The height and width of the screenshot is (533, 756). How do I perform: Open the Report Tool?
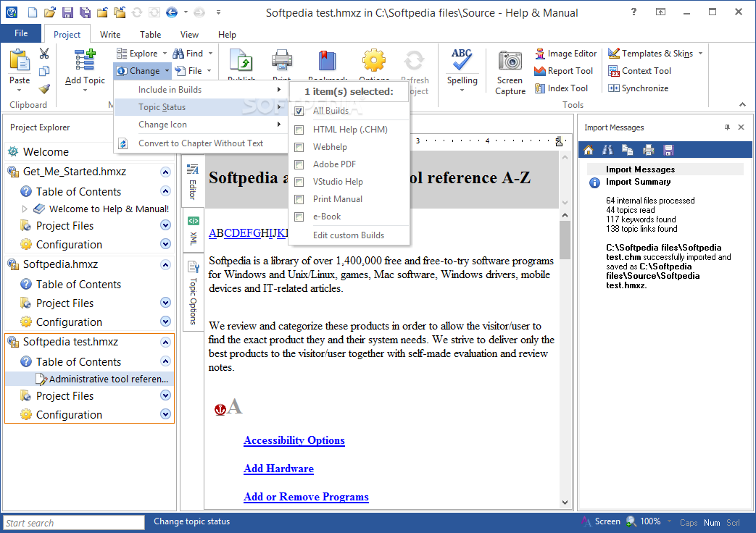(x=564, y=71)
